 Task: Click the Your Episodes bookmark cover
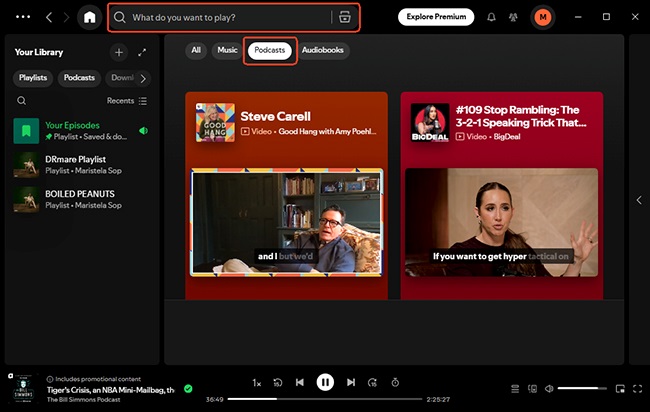(26, 131)
